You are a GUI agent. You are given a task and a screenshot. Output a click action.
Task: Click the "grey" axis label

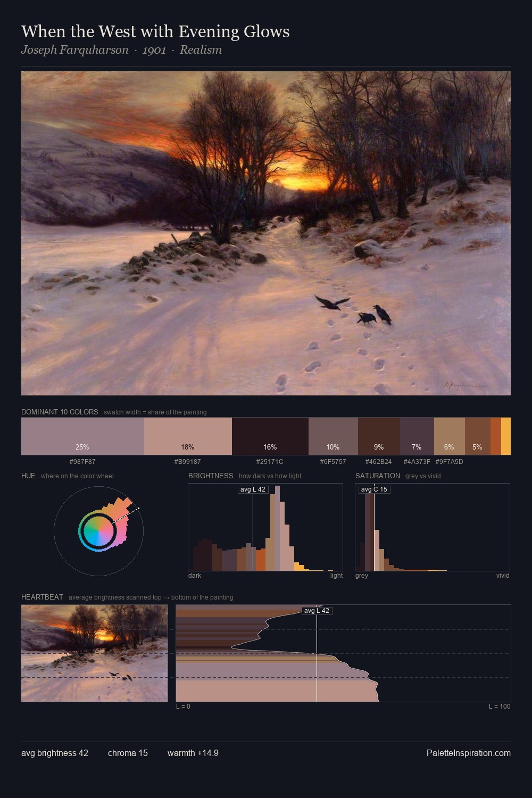tap(362, 576)
